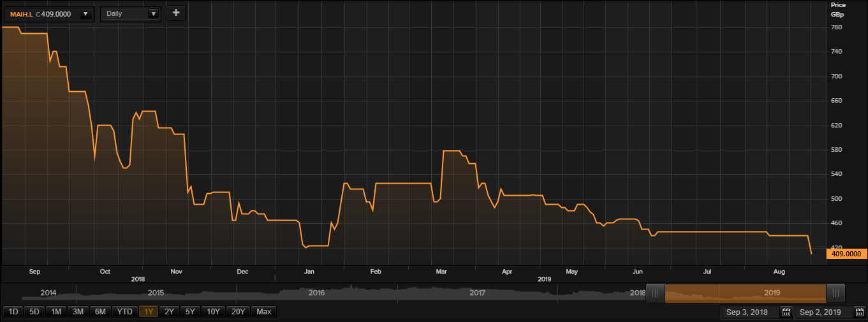Edit the Sep 3, 2018 start date
Viewport: 868px width, 322px height.
coord(749,312)
